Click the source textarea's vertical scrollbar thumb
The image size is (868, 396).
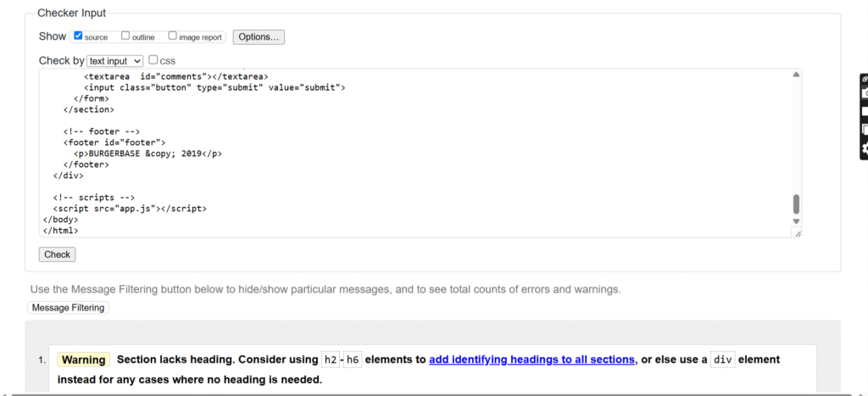click(796, 204)
